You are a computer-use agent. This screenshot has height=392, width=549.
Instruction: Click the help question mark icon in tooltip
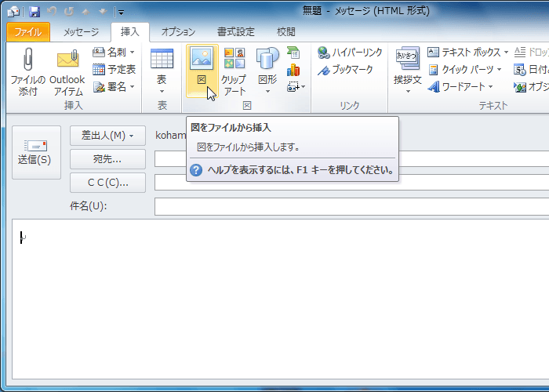tap(196, 170)
